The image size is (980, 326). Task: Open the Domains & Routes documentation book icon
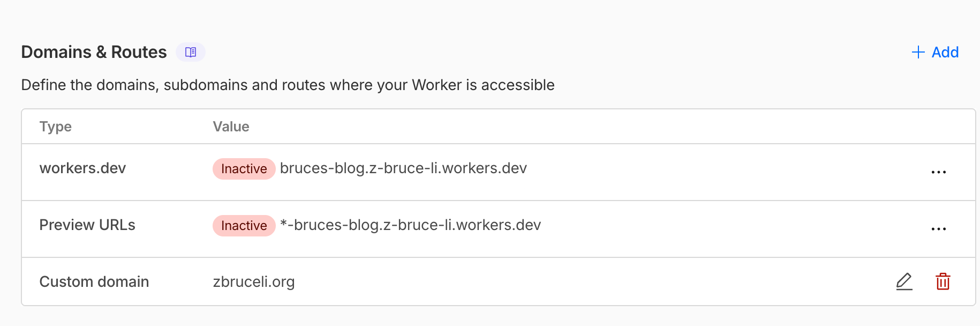pyautogui.click(x=190, y=52)
